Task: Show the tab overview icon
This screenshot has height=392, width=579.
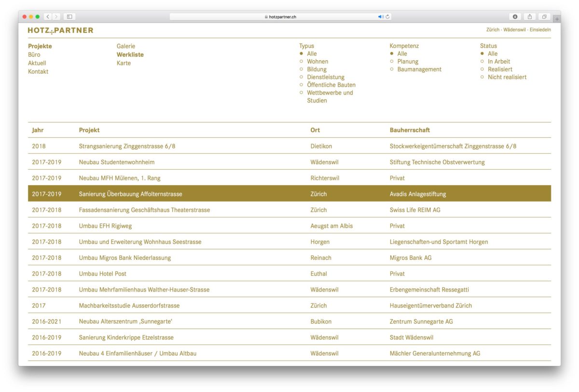Action: tap(544, 17)
